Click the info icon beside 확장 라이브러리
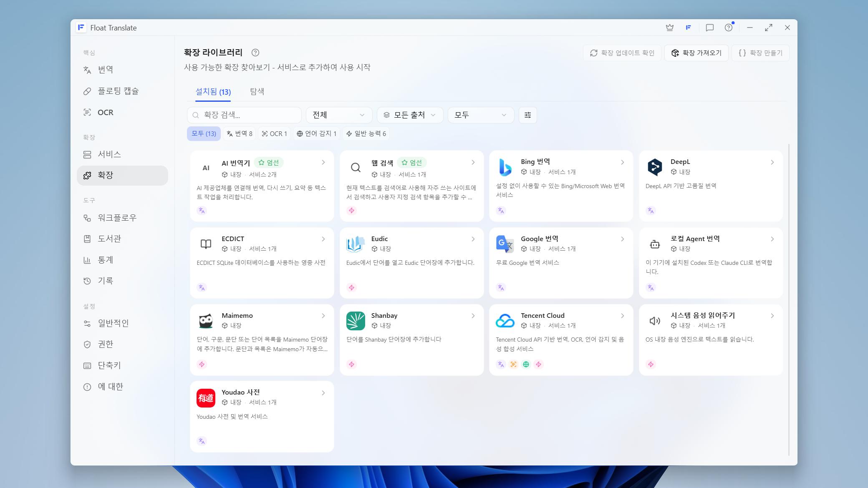 255,53
